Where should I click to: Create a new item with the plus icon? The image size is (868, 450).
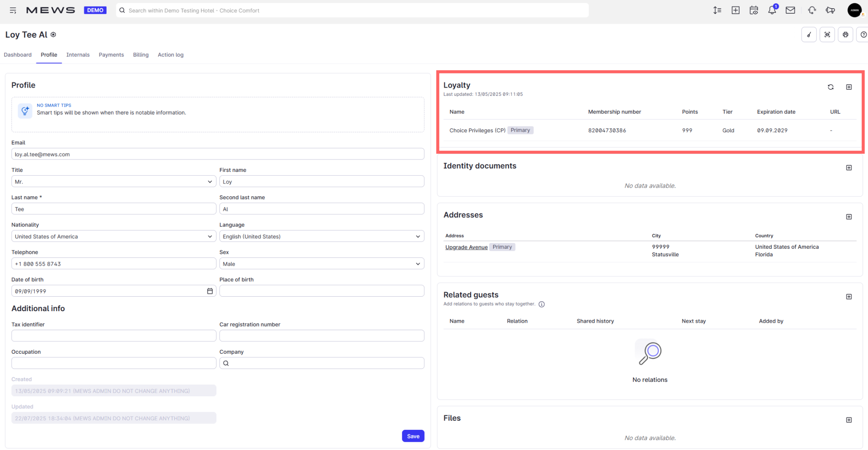(735, 10)
